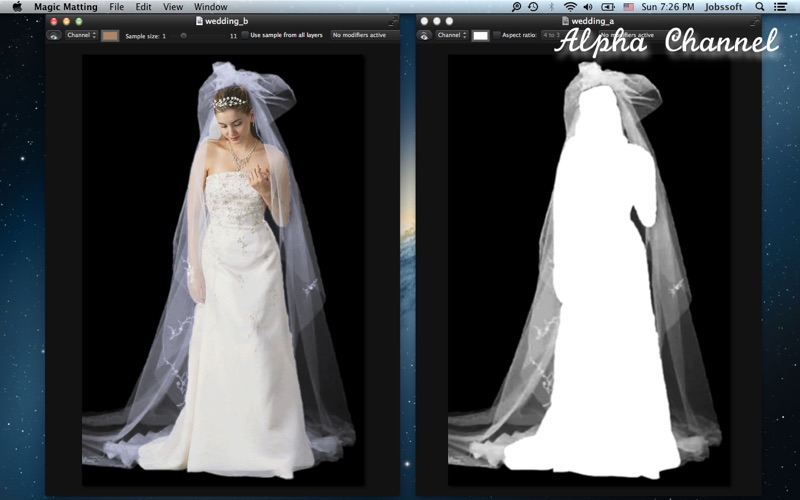The height and width of the screenshot is (500, 800).
Task: Toggle the eye preview icon in wedding_b
Action: click(x=54, y=36)
